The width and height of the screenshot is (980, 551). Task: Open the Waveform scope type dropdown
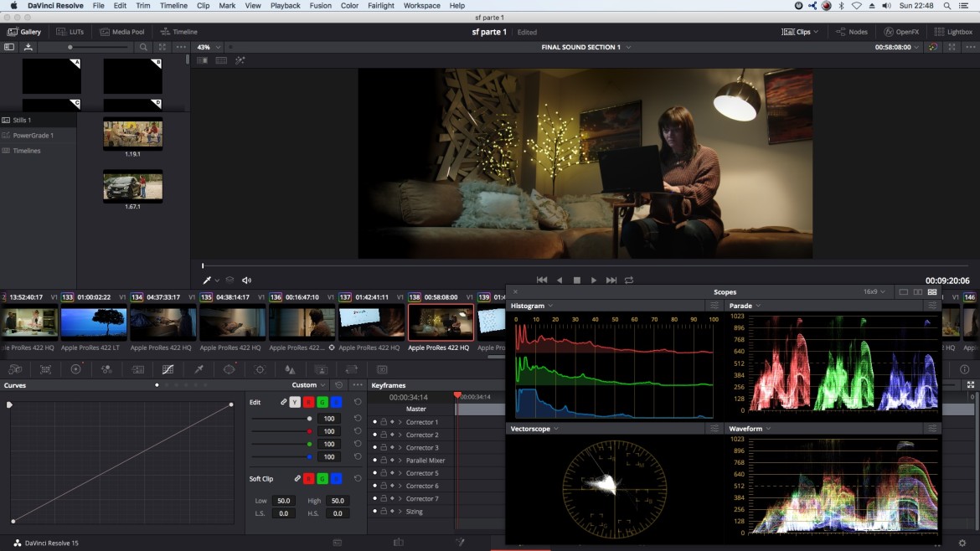coord(750,430)
